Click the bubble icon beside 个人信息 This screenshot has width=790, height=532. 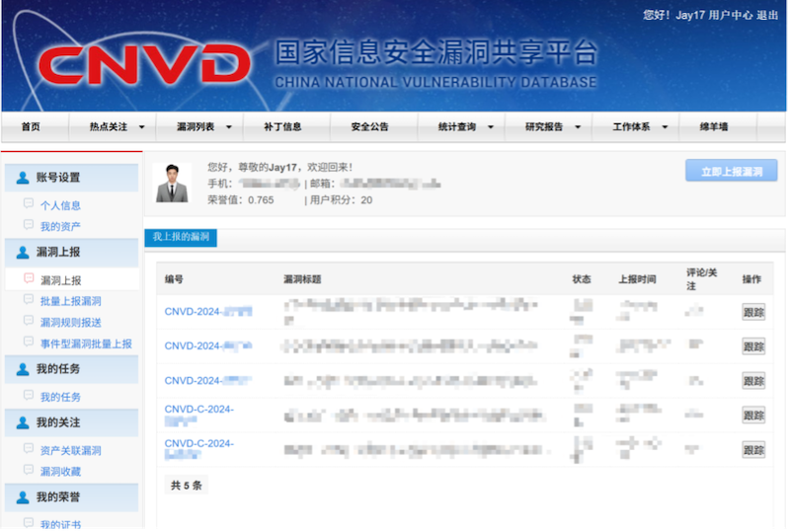click(29, 203)
